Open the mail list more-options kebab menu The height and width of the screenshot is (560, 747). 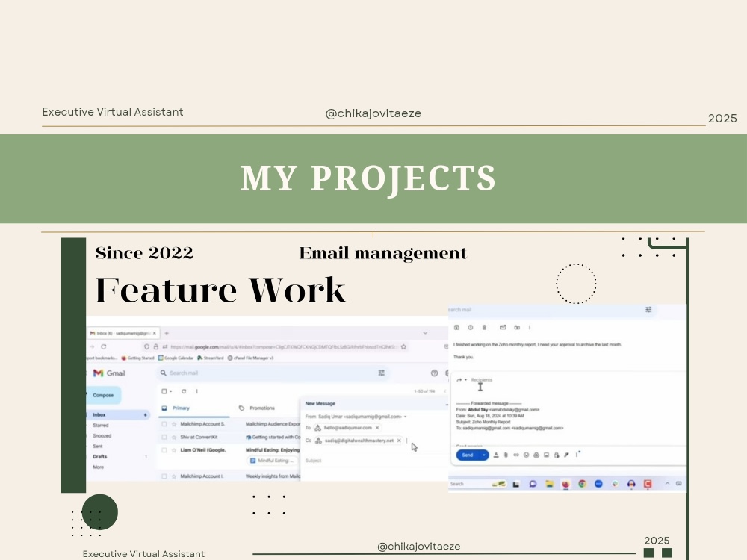(196, 391)
